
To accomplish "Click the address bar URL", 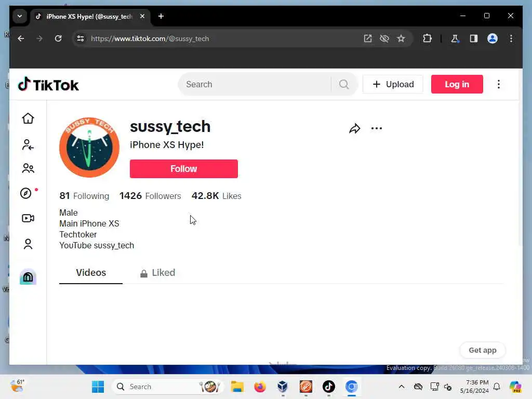I will tap(150, 38).
